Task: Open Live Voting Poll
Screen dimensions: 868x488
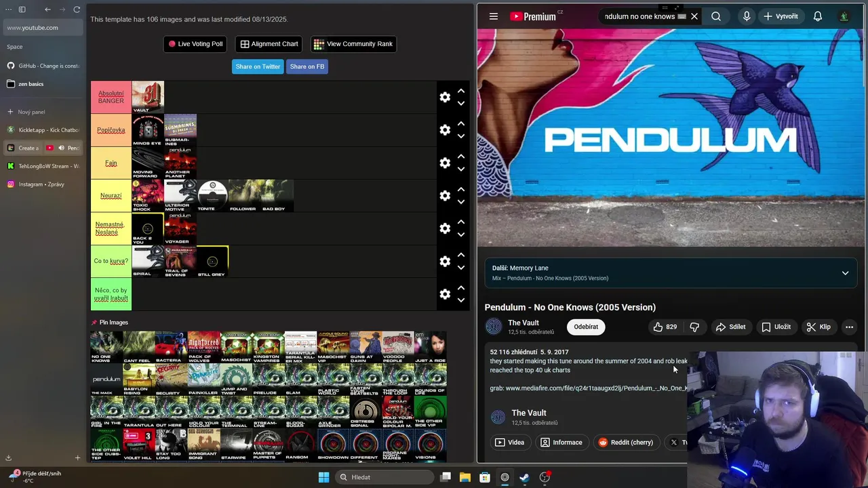Action: click(x=195, y=44)
